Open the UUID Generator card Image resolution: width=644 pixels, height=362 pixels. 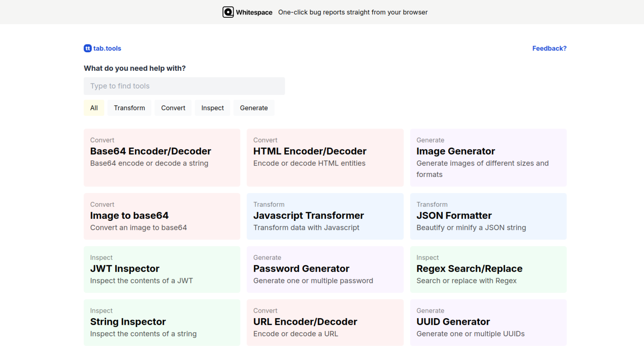point(488,322)
